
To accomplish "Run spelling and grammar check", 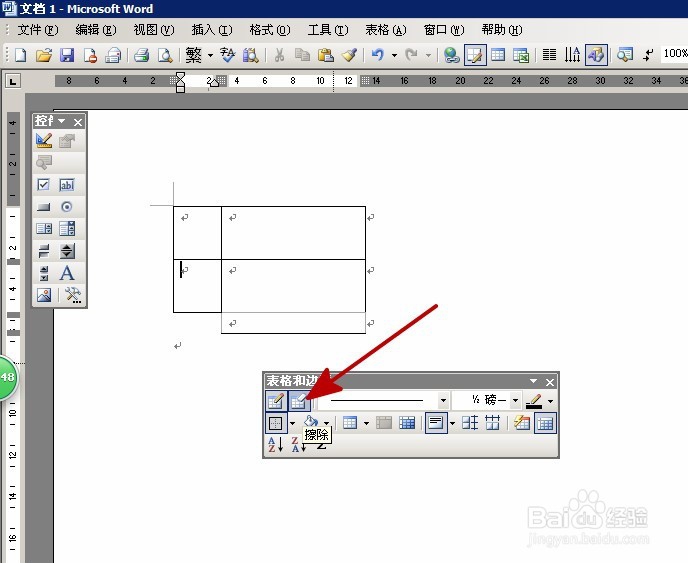I will click(227, 55).
